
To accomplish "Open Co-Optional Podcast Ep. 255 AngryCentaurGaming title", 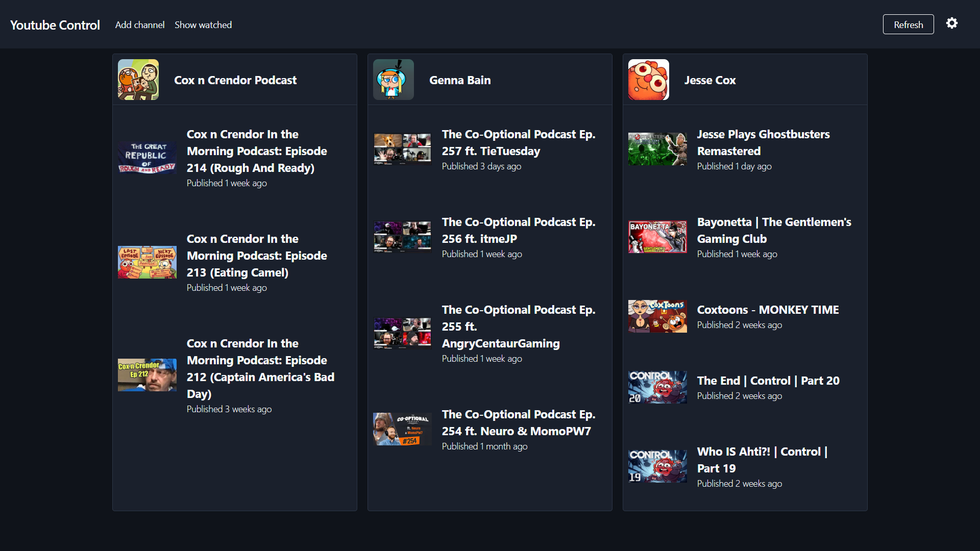I will (x=518, y=327).
